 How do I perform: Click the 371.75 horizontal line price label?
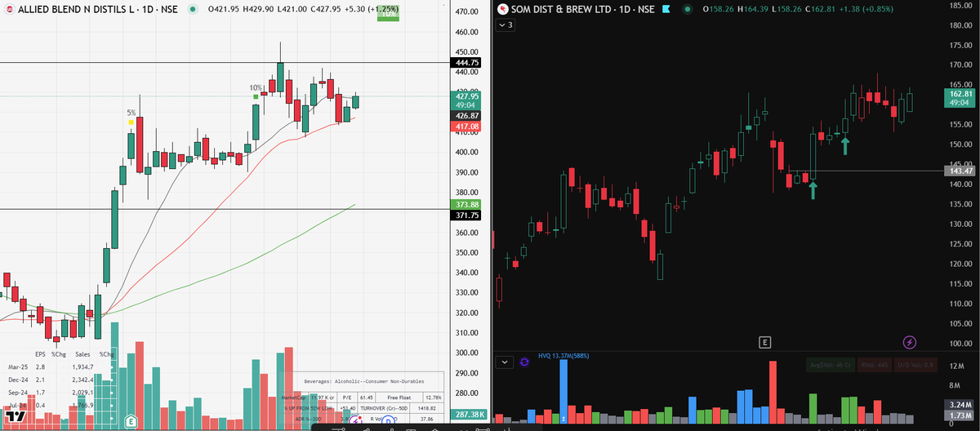coord(467,215)
